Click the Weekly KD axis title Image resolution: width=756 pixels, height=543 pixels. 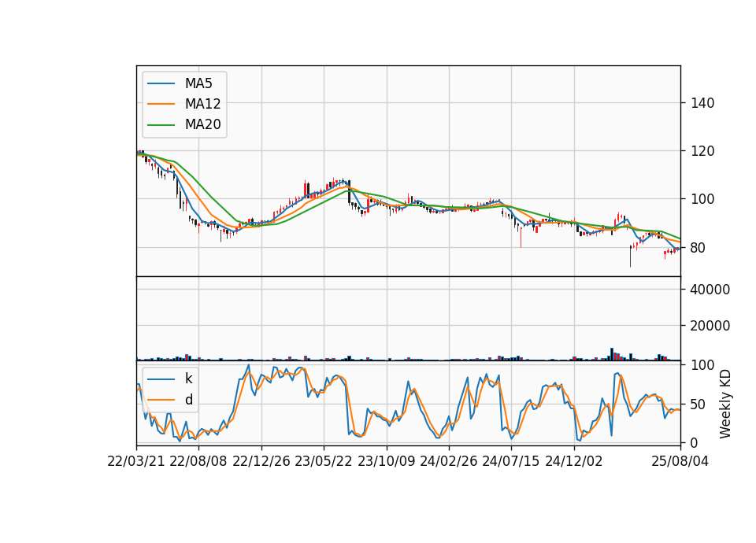point(725,404)
